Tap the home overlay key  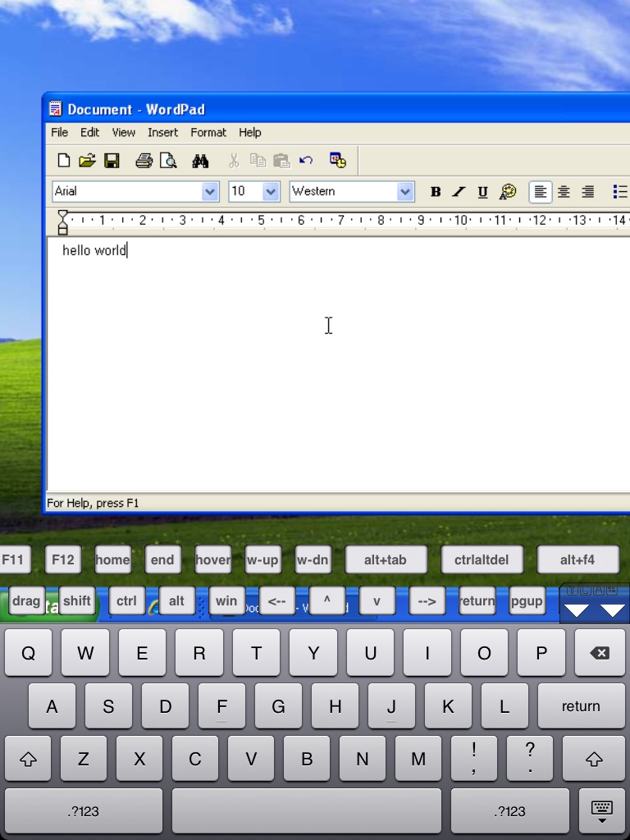pyautogui.click(x=112, y=559)
